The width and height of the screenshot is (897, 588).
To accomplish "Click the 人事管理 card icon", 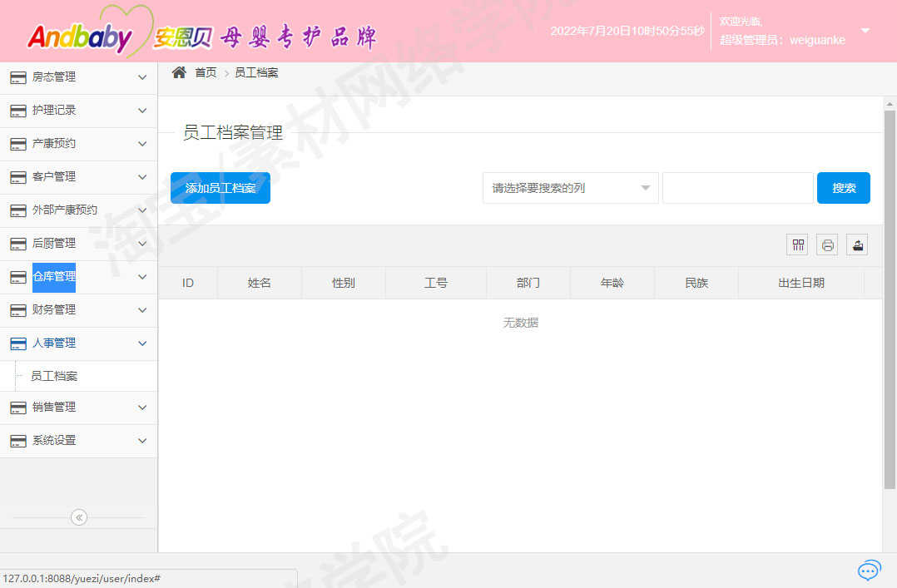I will (x=18, y=343).
